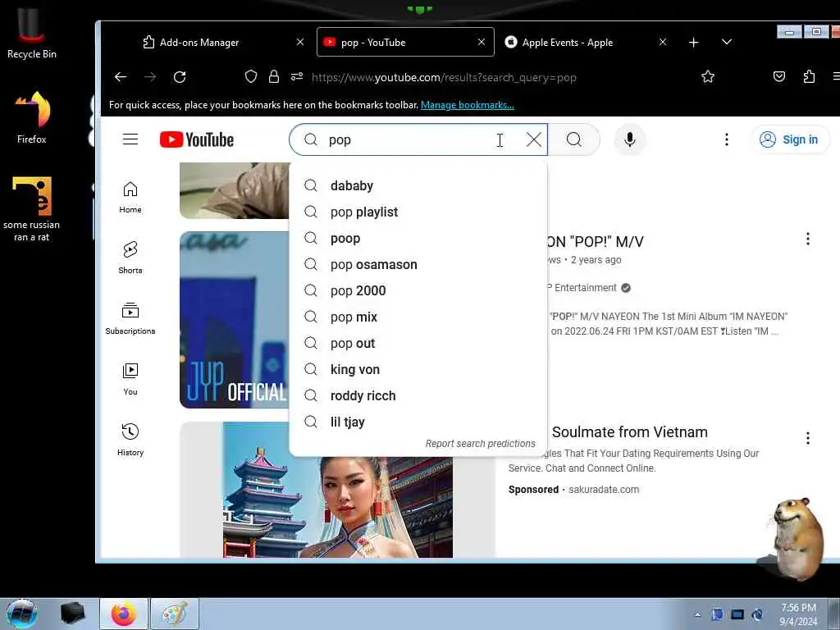Open the Pocket save icon
Screen dimensions: 840x630
click(x=779, y=76)
